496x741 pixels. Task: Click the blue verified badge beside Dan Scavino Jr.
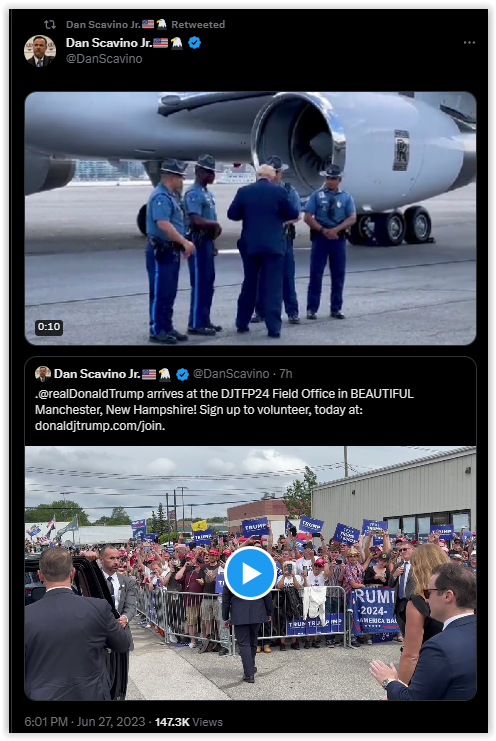coord(195,43)
